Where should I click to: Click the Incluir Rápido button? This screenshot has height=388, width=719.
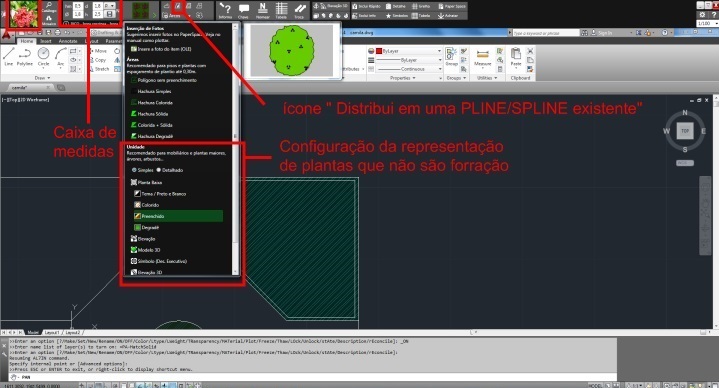(x=366, y=6)
